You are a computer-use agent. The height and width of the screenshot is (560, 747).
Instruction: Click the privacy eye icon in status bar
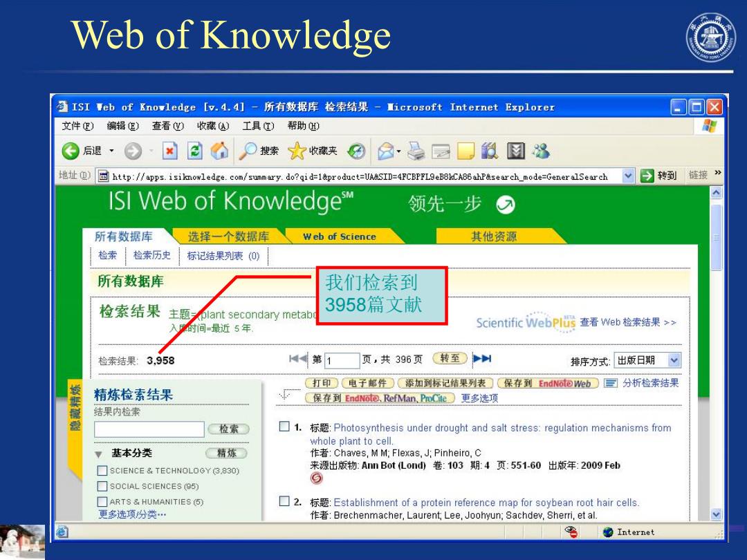click(x=571, y=532)
